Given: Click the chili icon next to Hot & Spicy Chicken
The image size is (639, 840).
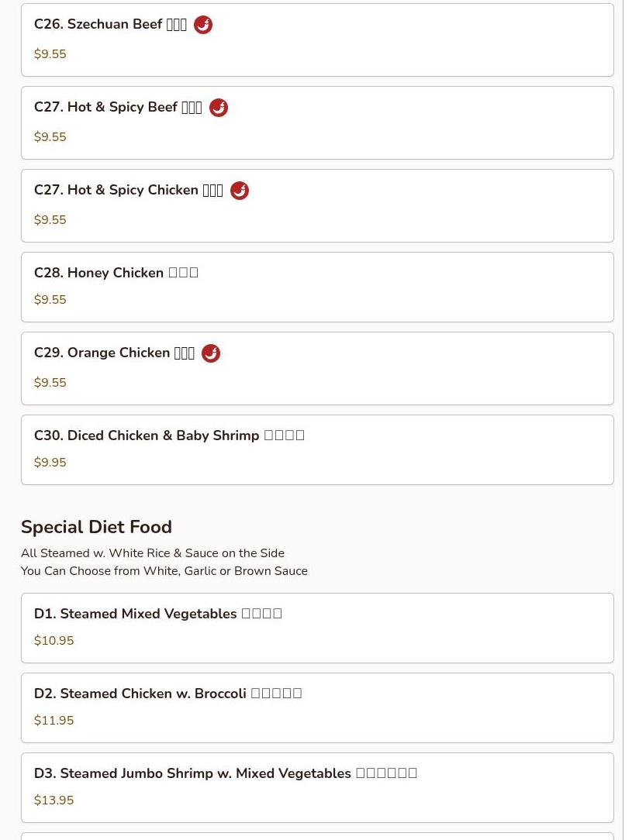Looking at the screenshot, I should point(239,191).
